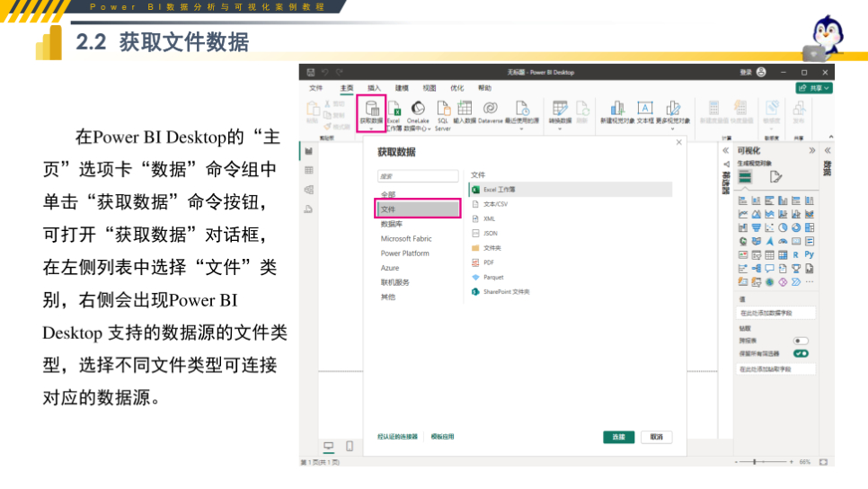868x489 pixels.
Task: Select the R script visual icon
Action: point(795,254)
